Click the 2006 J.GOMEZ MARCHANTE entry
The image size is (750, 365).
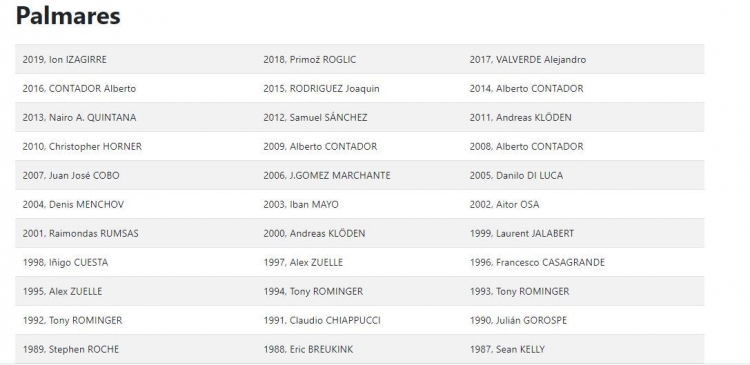coord(327,176)
